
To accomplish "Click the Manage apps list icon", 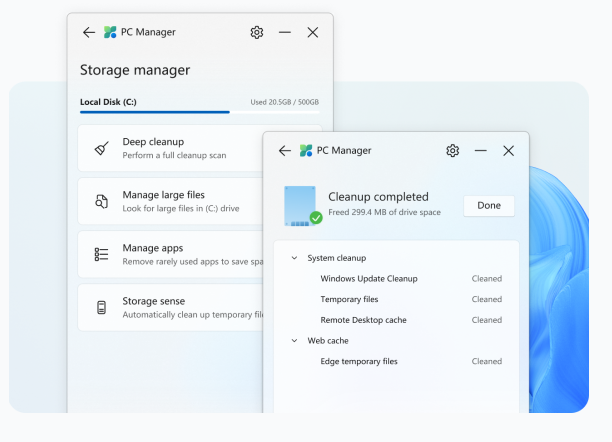I will tap(101, 254).
